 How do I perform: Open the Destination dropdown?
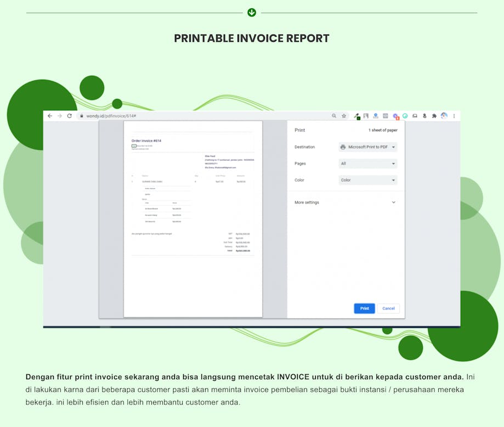367,147
